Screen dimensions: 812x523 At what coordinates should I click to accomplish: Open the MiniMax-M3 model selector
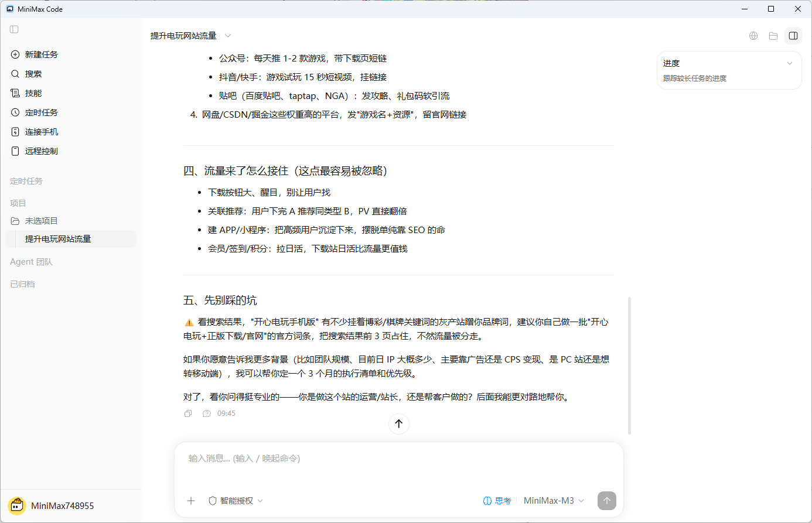[554, 501]
